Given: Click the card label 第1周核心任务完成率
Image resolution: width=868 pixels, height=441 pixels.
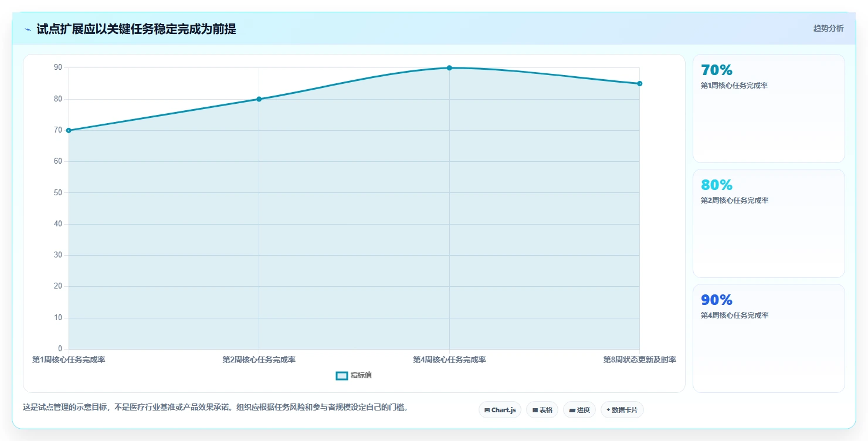Looking at the screenshot, I should (x=734, y=86).
